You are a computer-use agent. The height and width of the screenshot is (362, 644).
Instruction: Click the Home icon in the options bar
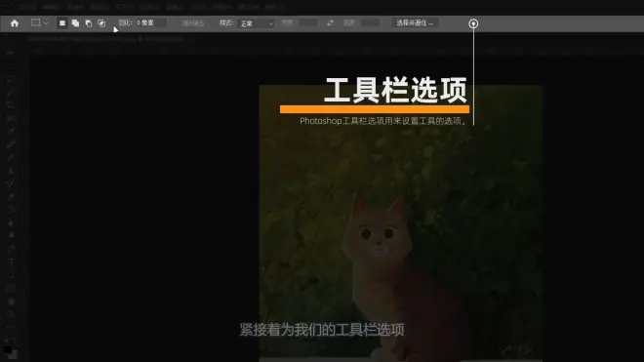[15, 23]
